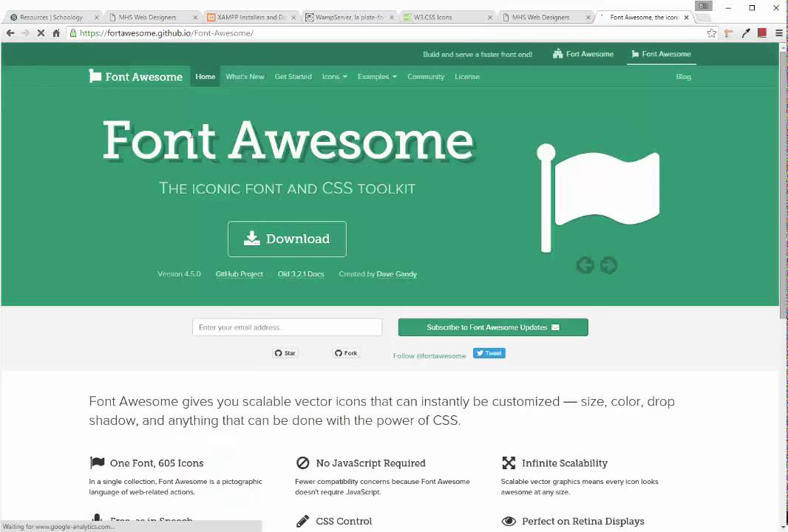Open the Follow @fontawesome link
This screenshot has width=788, height=532.
[x=429, y=355]
